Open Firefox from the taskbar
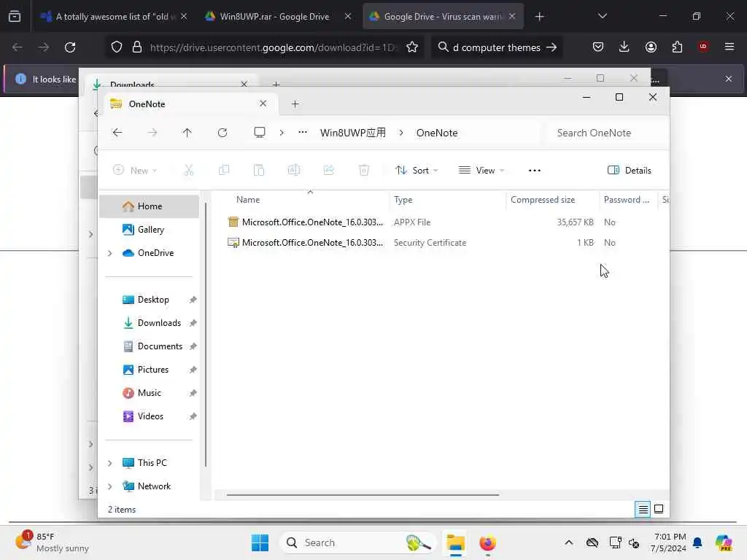This screenshot has height=560, width=747. 487,542
